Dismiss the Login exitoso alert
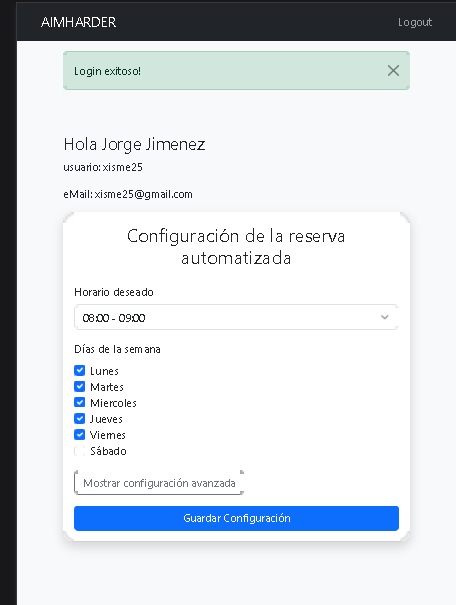The height and width of the screenshot is (605, 456). 393,71
